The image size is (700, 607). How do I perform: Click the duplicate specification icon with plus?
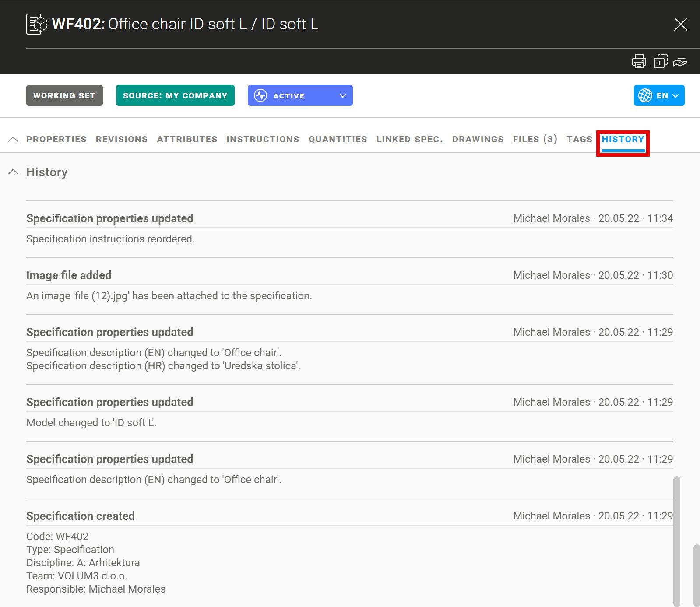point(661,62)
